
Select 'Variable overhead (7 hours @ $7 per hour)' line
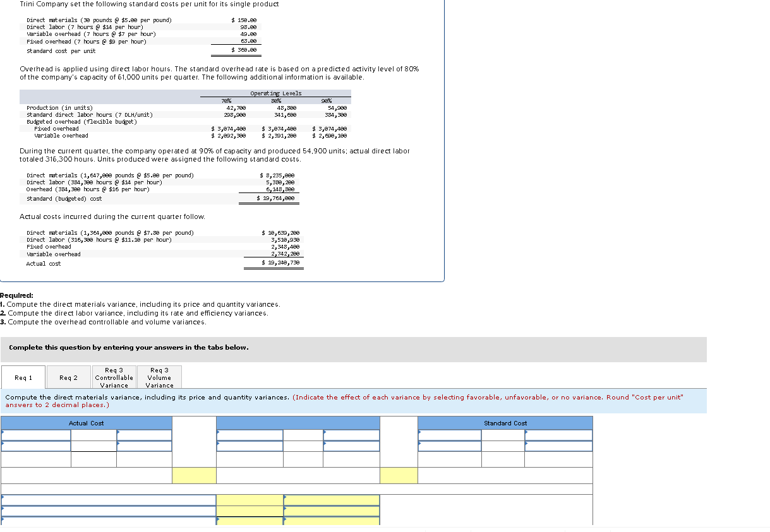point(91,34)
